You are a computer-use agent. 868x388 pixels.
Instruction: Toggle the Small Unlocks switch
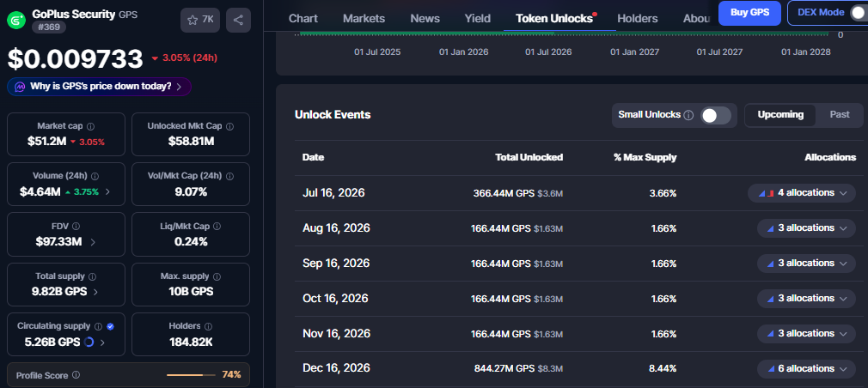click(x=716, y=115)
